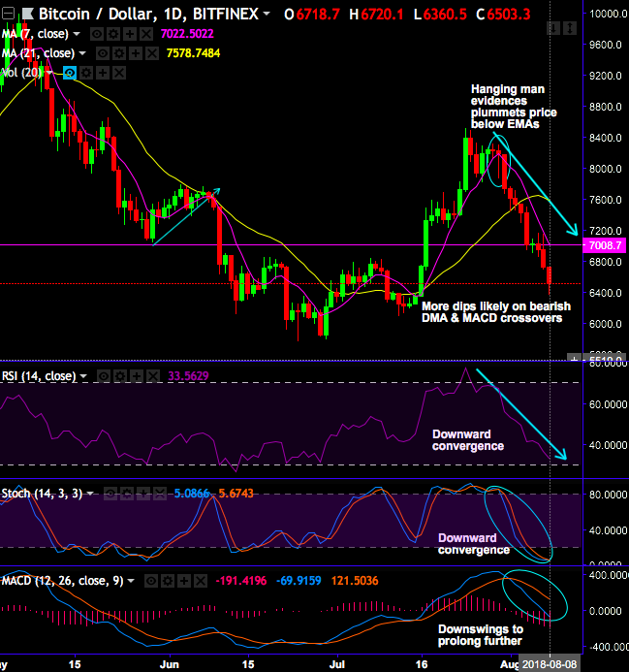Toggle visibility of the MACD indicator
Screen dimensions: 629x672
point(151,582)
